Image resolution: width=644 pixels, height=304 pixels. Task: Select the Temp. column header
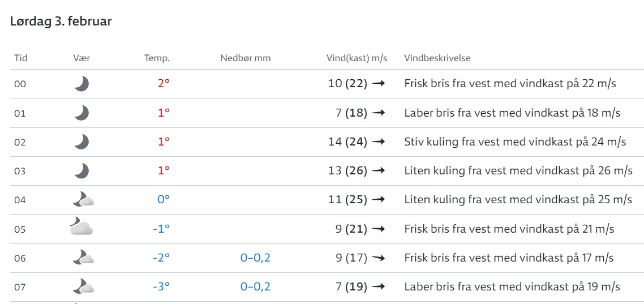pos(157,58)
